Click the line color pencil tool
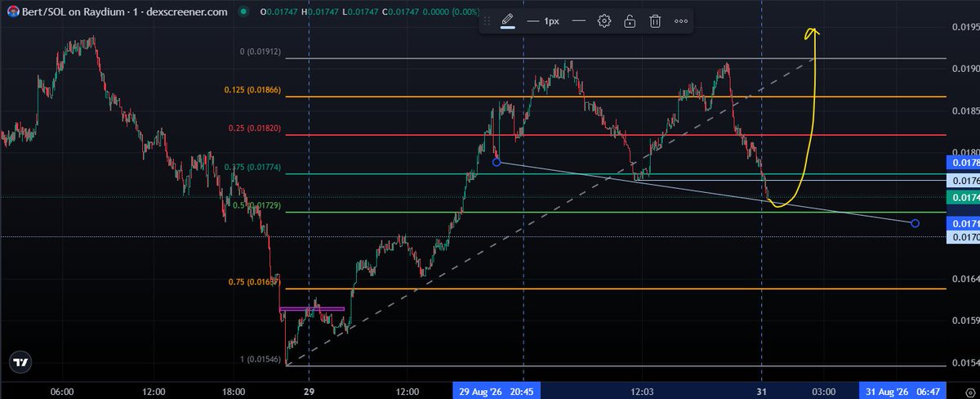The width and height of the screenshot is (980, 399). [x=507, y=21]
